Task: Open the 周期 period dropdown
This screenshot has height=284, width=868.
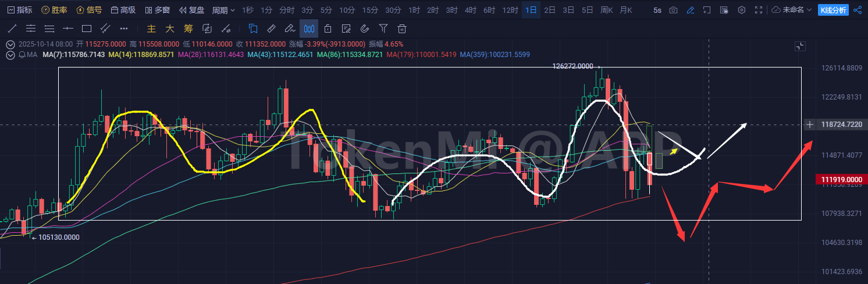Action: click(223, 10)
